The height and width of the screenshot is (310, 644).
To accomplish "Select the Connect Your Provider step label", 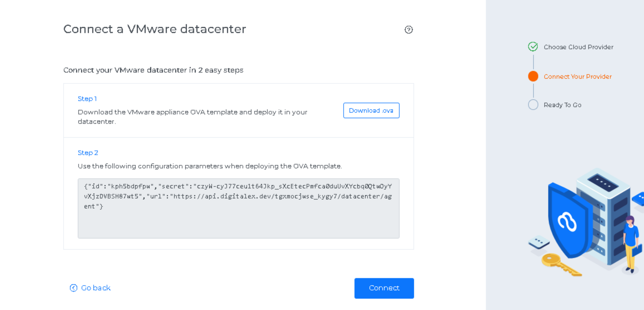I will 578,76.
